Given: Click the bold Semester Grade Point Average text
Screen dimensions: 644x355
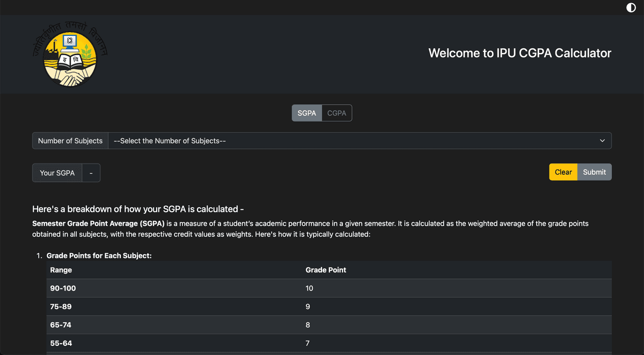Looking at the screenshot, I should coord(98,223).
